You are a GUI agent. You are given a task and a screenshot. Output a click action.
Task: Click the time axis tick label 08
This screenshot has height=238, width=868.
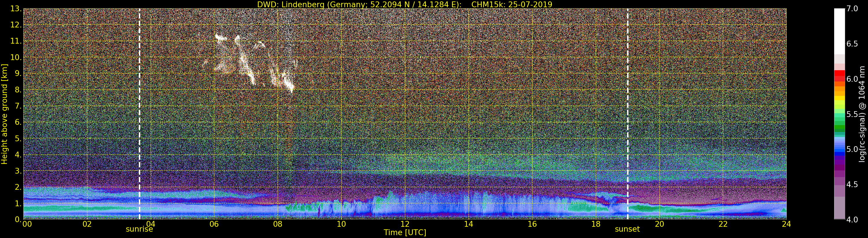pyautogui.click(x=278, y=224)
